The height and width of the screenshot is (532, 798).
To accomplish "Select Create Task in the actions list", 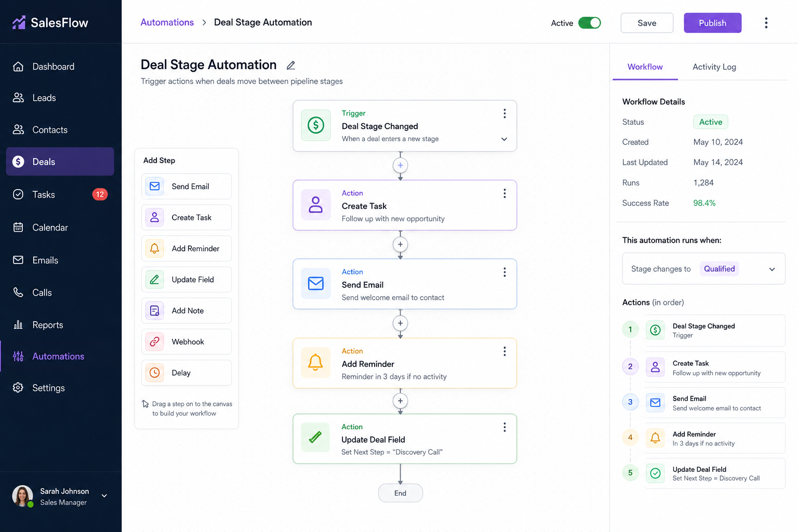I will 714,367.
